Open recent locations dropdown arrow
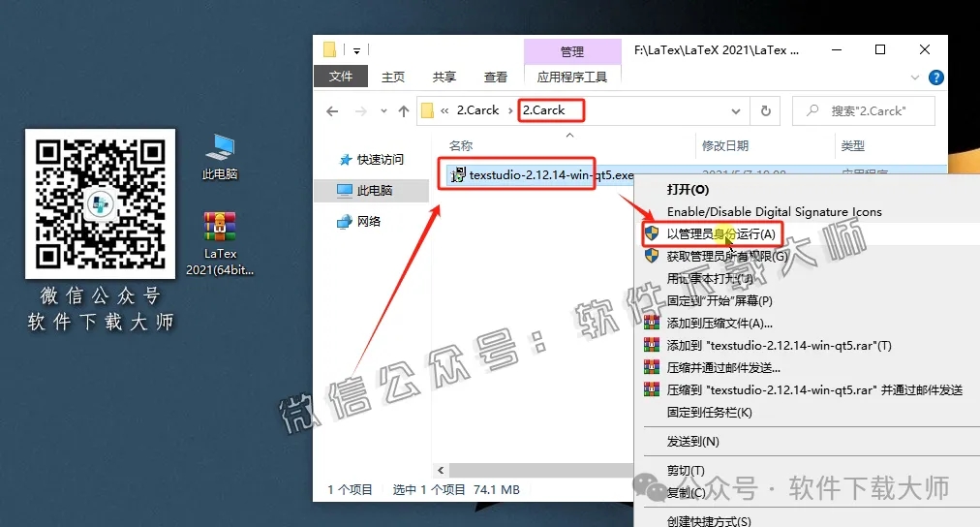980x527 pixels. (383, 111)
